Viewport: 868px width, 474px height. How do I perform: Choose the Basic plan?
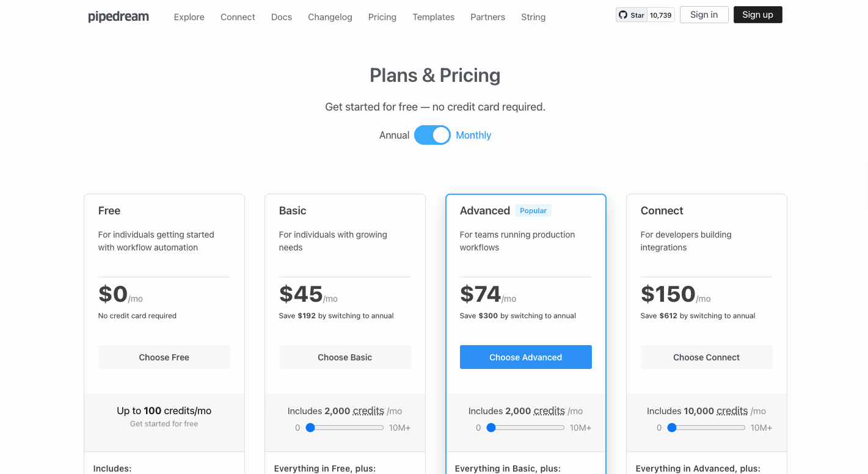tap(345, 357)
